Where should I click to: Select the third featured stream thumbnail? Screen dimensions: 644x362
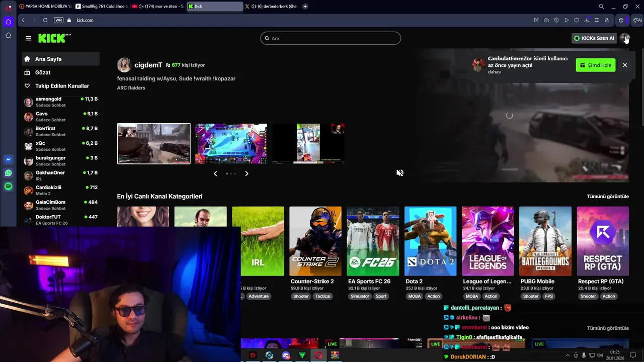point(308,144)
